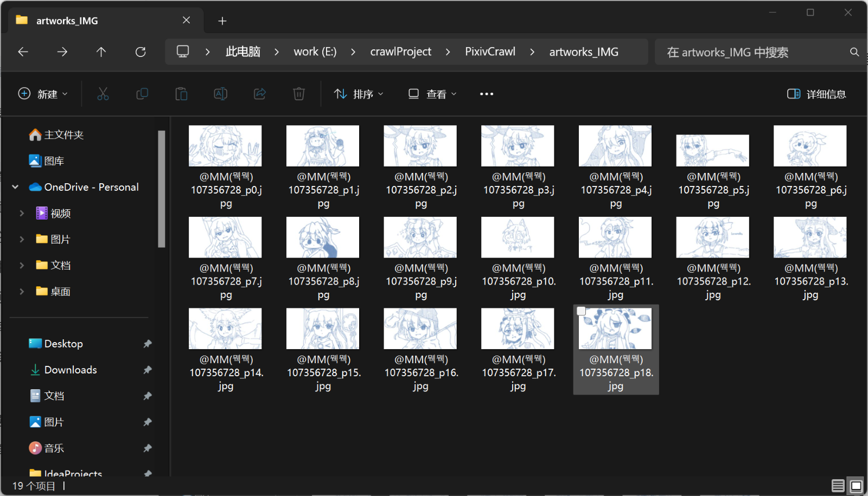Image resolution: width=868 pixels, height=496 pixels.
Task: Collapse the OneDrive - Personal node
Action: (x=15, y=187)
